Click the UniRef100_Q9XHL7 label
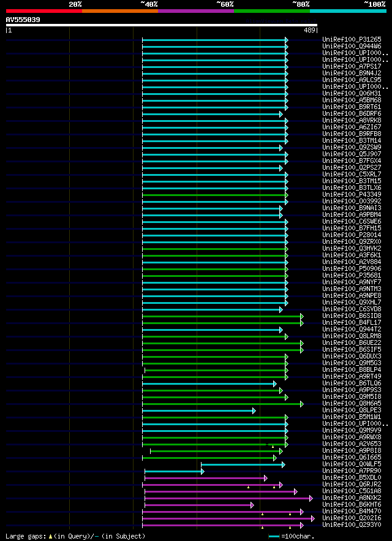 click(352, 302)
